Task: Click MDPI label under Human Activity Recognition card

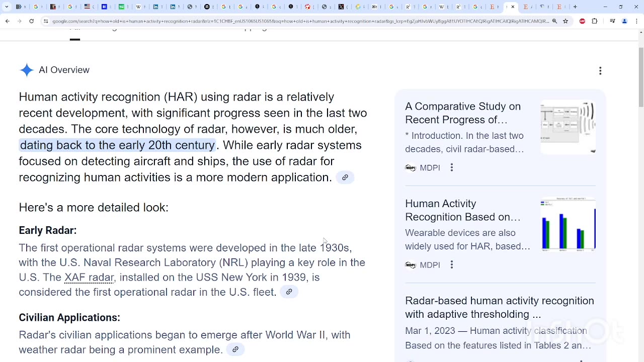Action: pos(430,265)
